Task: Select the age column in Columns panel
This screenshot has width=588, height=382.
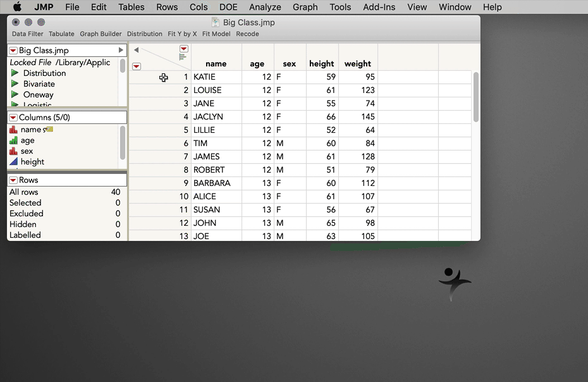Action: (27, 140)
